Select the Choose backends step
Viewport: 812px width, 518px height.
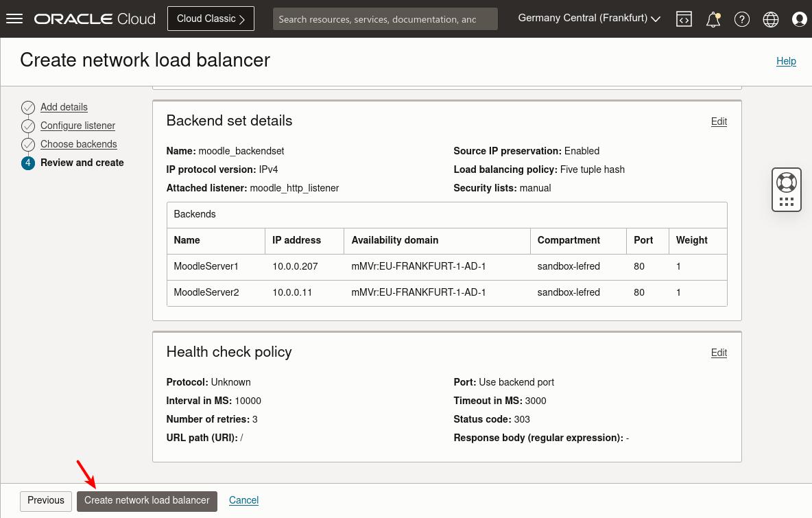coord(77,144)
